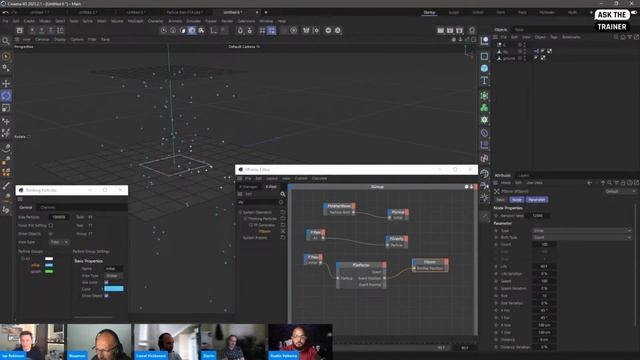Switch to the Channels tab
The height and width of the screenshot is (360, 640).
[48, 207]
